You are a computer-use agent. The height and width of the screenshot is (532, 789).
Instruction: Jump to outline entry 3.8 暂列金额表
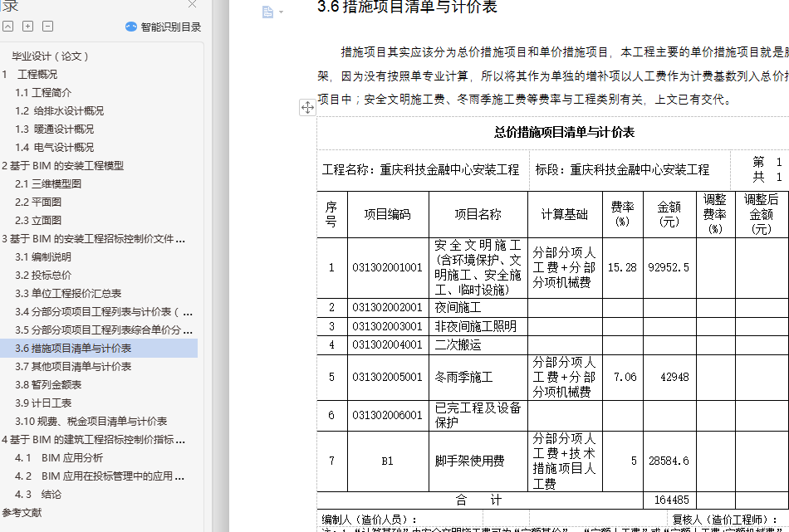48,384
